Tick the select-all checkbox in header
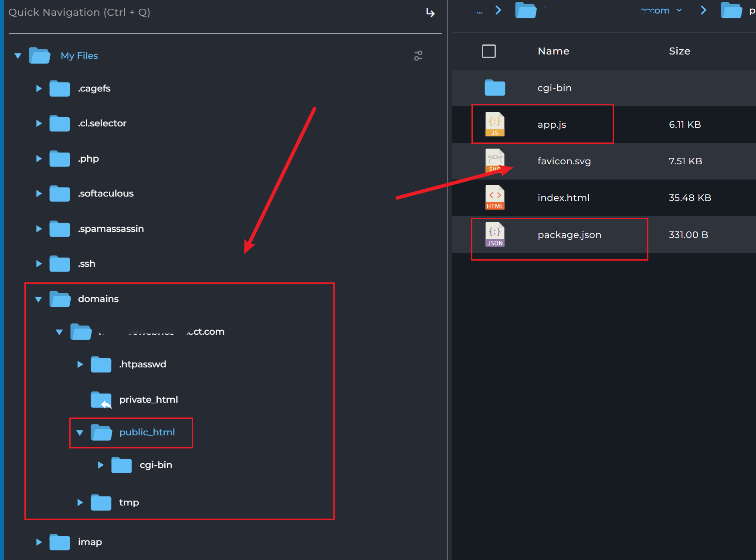This screenshot has height=560, width=756. click(x=488, y=51)
